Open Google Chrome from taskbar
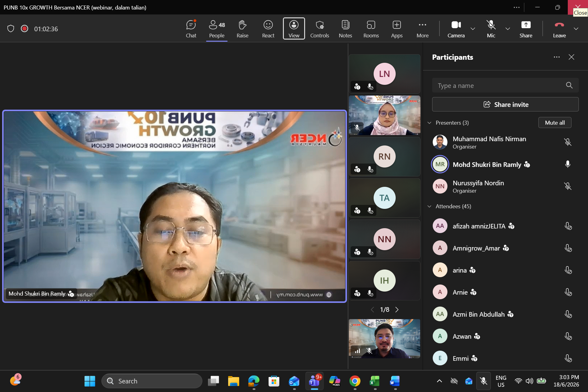The width and height of the screenshot is (588, 392). (x=355, y=381)
